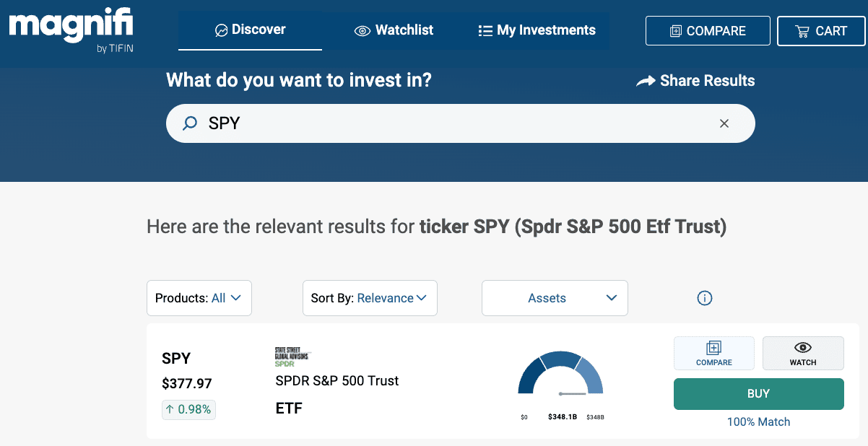
Task: Expand the Products filter dropdown
Action: (x=199, y=298)
